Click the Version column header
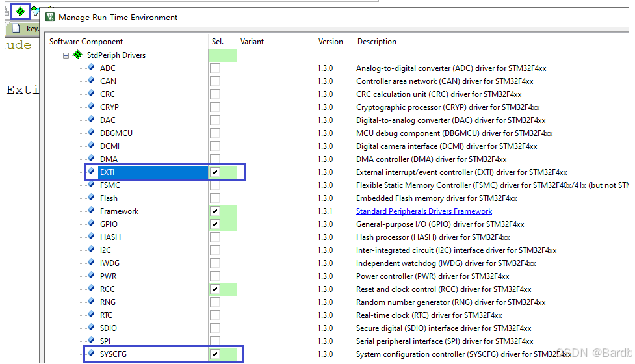 coord(330,42)
